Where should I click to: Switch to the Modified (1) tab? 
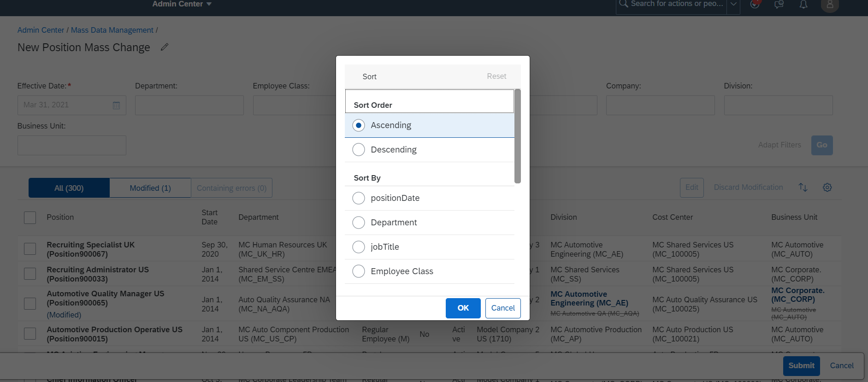150,188
